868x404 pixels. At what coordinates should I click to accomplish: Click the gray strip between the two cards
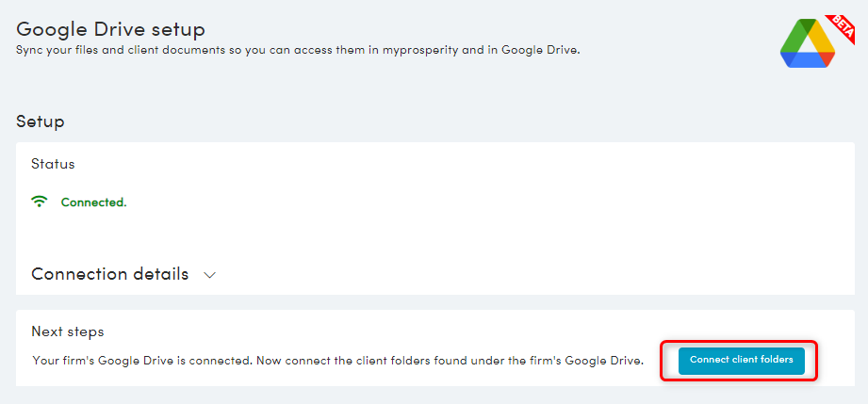[x=434, y=302]
